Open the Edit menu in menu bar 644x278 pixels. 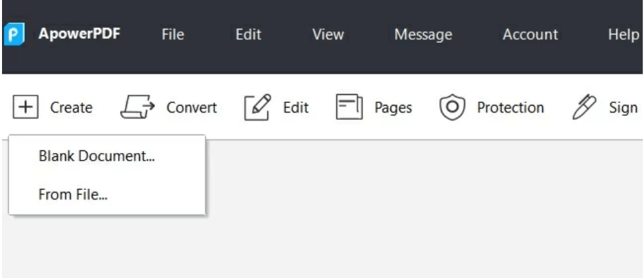tap(248, 35)
